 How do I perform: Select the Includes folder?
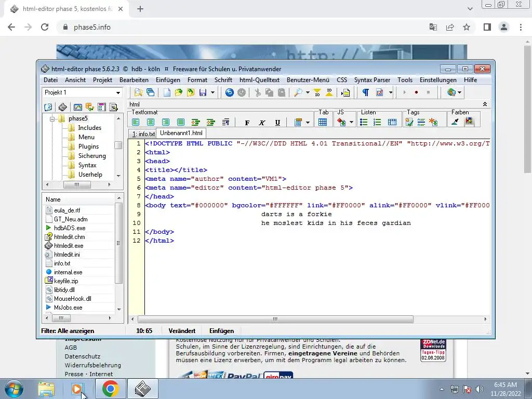(89, 128)
